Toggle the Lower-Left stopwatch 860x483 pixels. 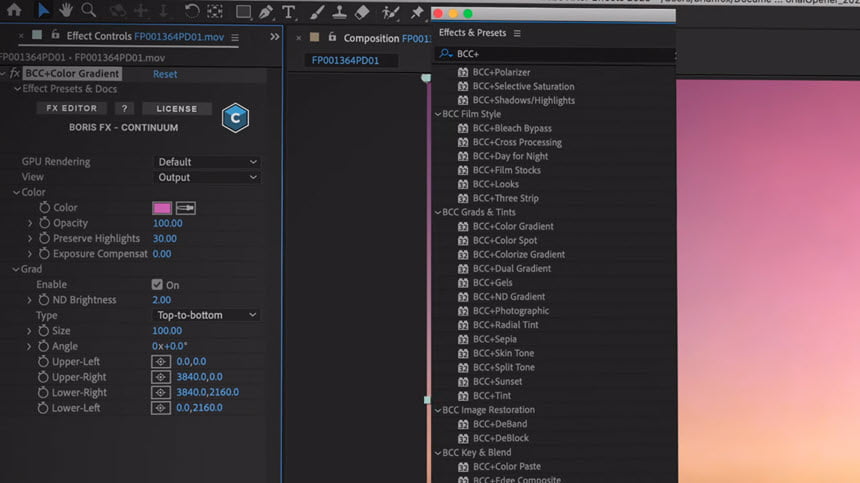coord(43,407)
